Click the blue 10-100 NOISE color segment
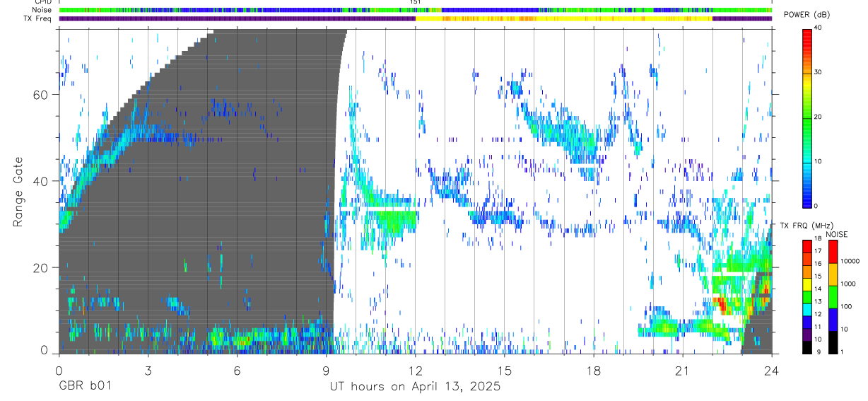This screenshot has width=868, height=401. 833,320
